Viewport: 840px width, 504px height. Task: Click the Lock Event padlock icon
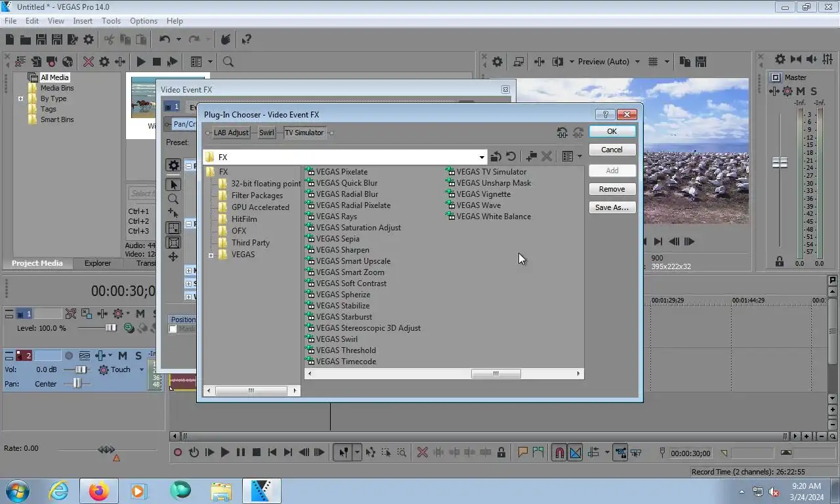tap(501, 452)
